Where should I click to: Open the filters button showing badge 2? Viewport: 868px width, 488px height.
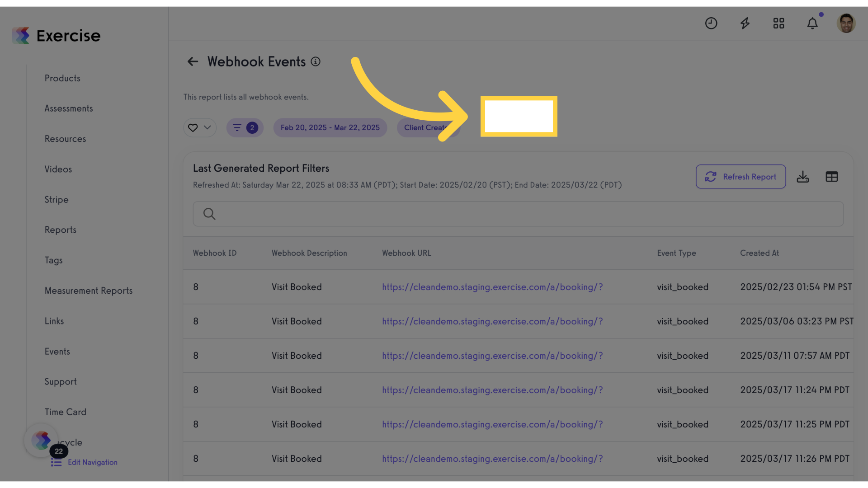point(245,128)
